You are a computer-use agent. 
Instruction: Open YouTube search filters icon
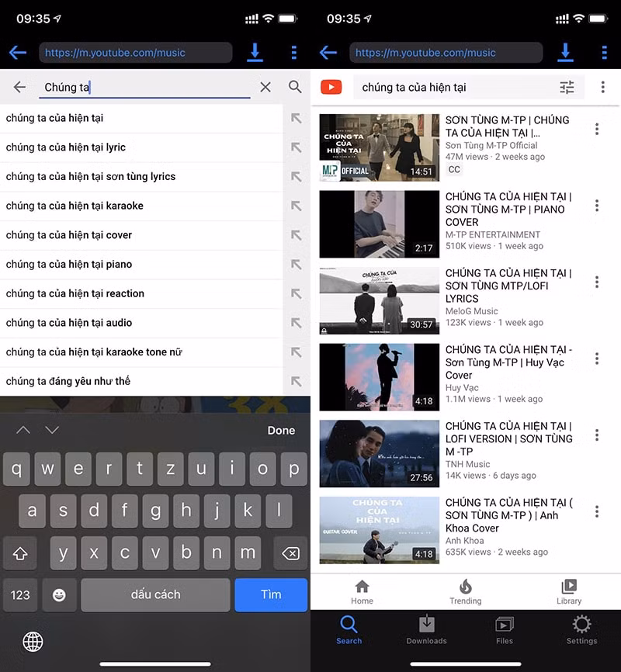click(x=567, y=88)
